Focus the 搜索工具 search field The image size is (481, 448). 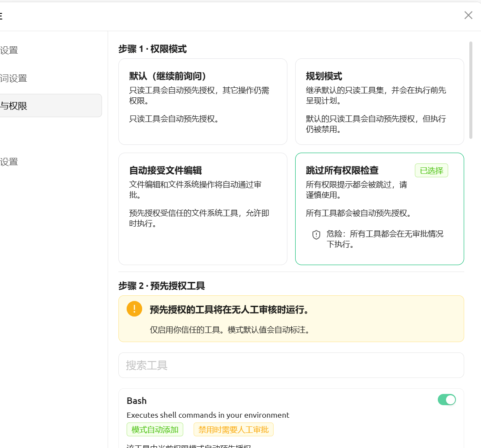(x=291, y=365)
